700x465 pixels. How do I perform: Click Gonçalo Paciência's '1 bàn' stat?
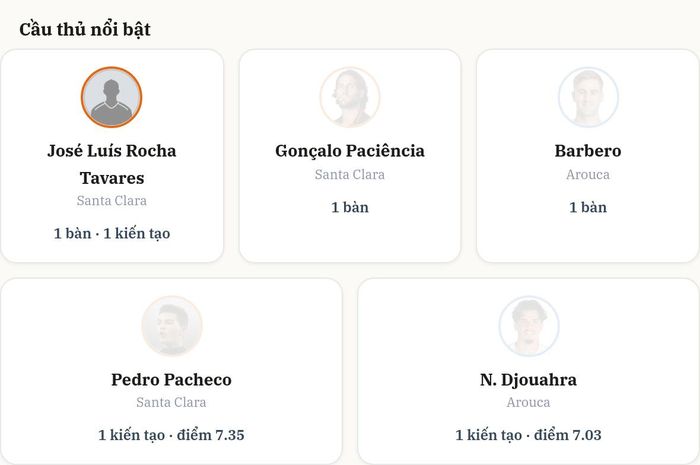tap(350, 208)
